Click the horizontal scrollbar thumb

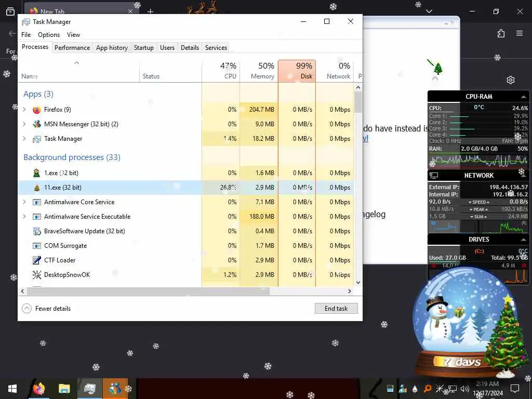pos(148,291)
